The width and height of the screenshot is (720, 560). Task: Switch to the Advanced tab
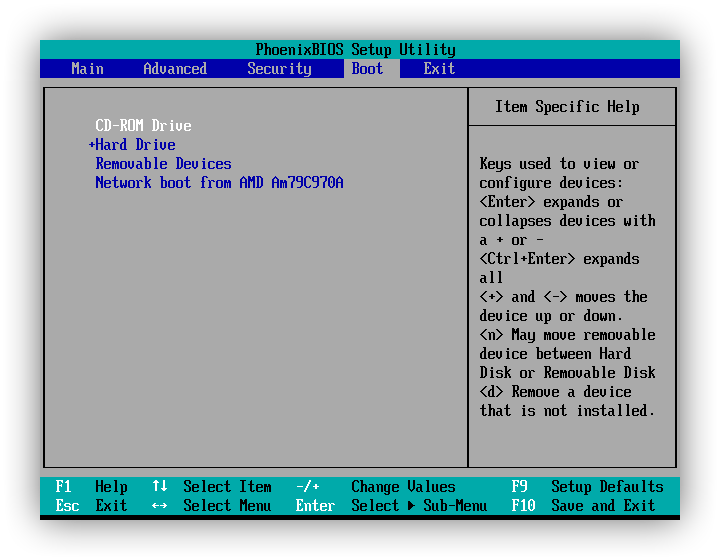tap(175, 69)
